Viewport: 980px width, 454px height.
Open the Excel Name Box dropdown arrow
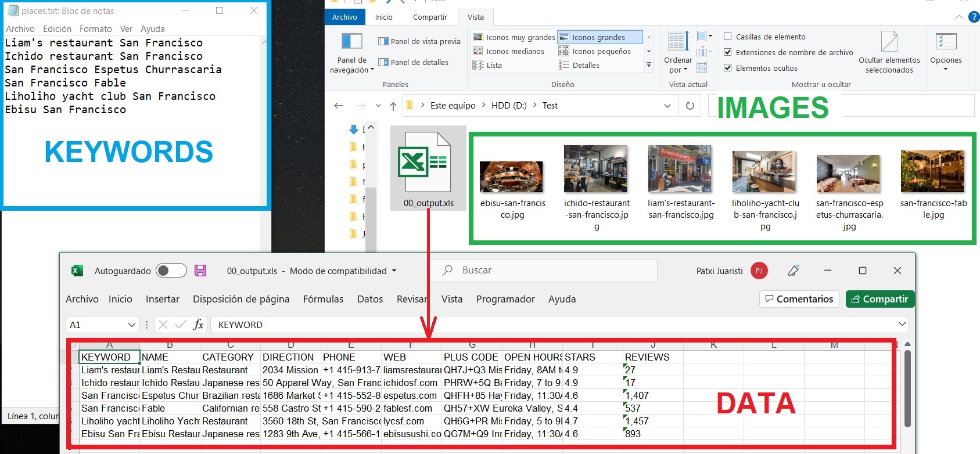pos(132,325)
